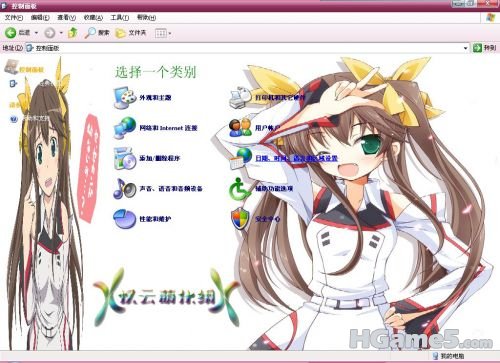The width and height of the screenshot is (500, 363).
Task: Click the grey Forward arrow icon
Action: click(x=50, y=33)
